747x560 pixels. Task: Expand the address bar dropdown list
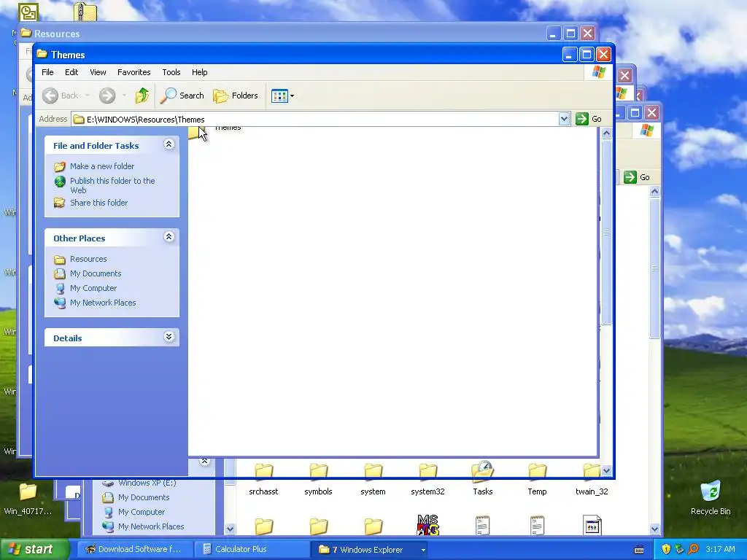[x=564, y=119]
